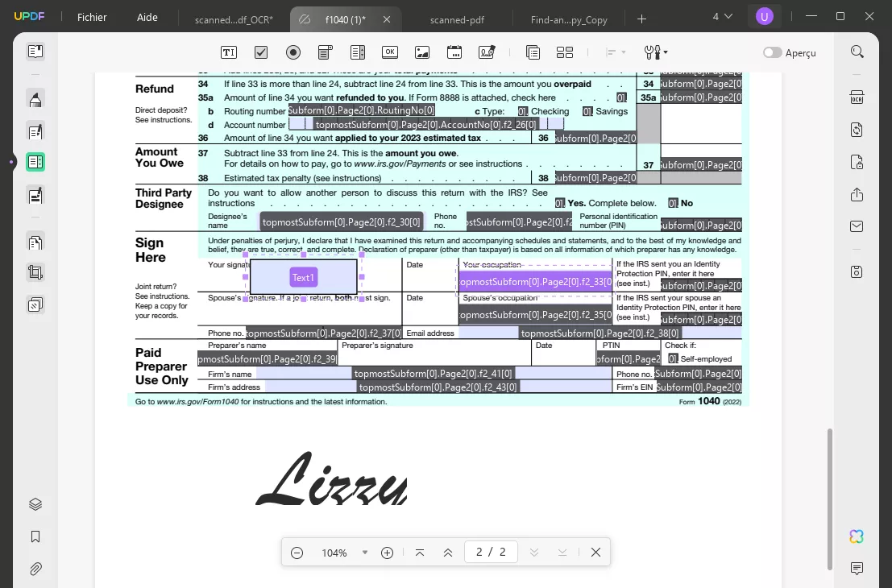892x588 pixels.
Task: Open the OCR tool in the right sidebar
Action: [x=857, y=96]
